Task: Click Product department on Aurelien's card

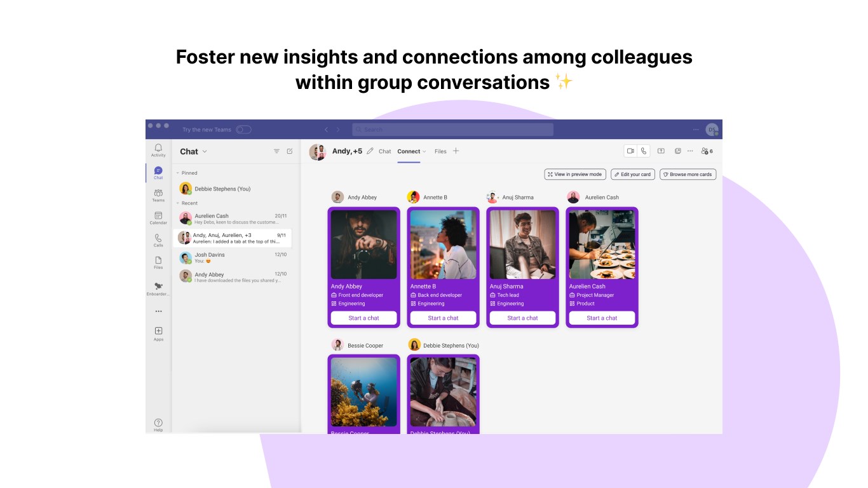Action: point(585,304)
